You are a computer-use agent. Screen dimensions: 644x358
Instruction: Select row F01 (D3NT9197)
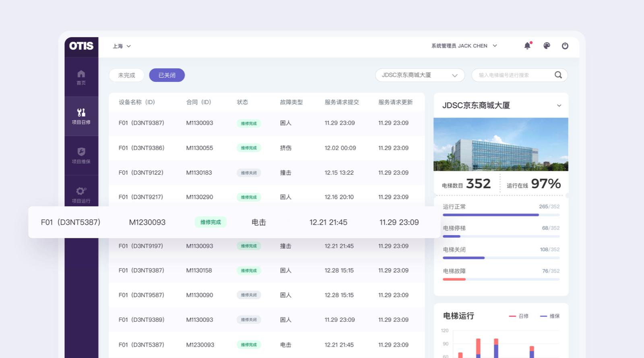click(x=267, y=246)
